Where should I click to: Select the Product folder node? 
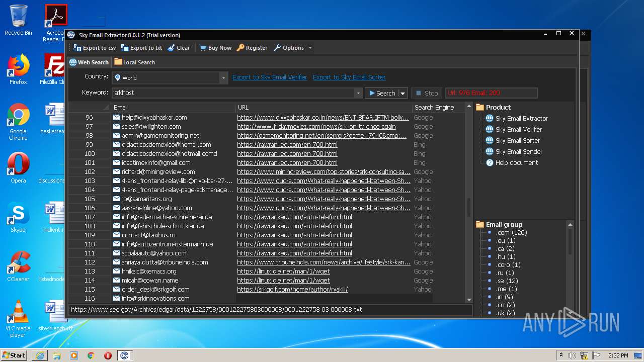coord(493,107)
